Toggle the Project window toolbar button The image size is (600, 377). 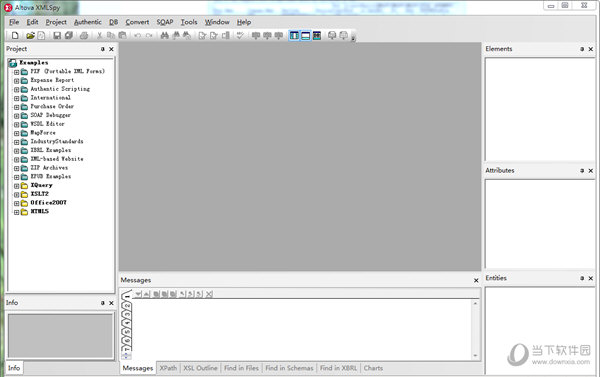(x=294, y=36)
